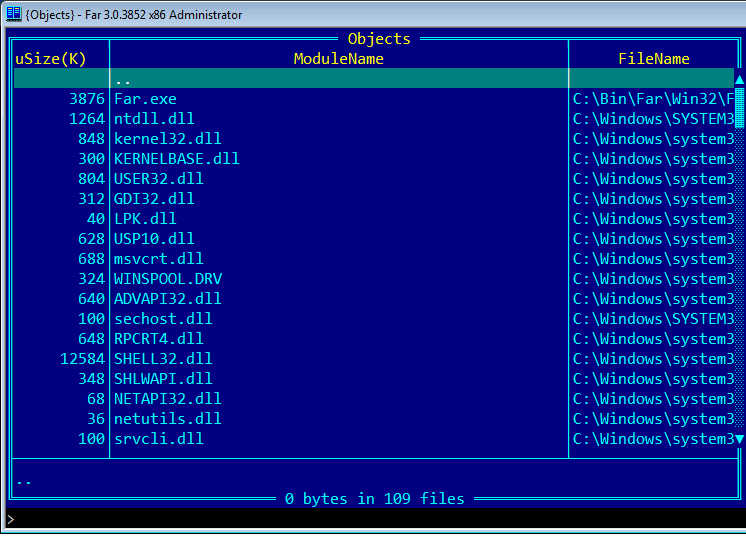
Task: Select the Far.exe module row
Action: (x=374, y=99)
